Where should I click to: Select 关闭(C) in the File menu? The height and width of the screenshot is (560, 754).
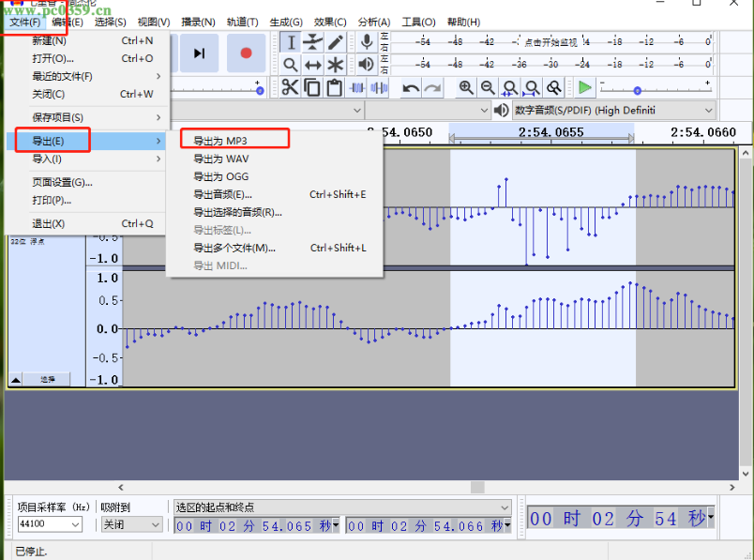click(x=88, y=95)
